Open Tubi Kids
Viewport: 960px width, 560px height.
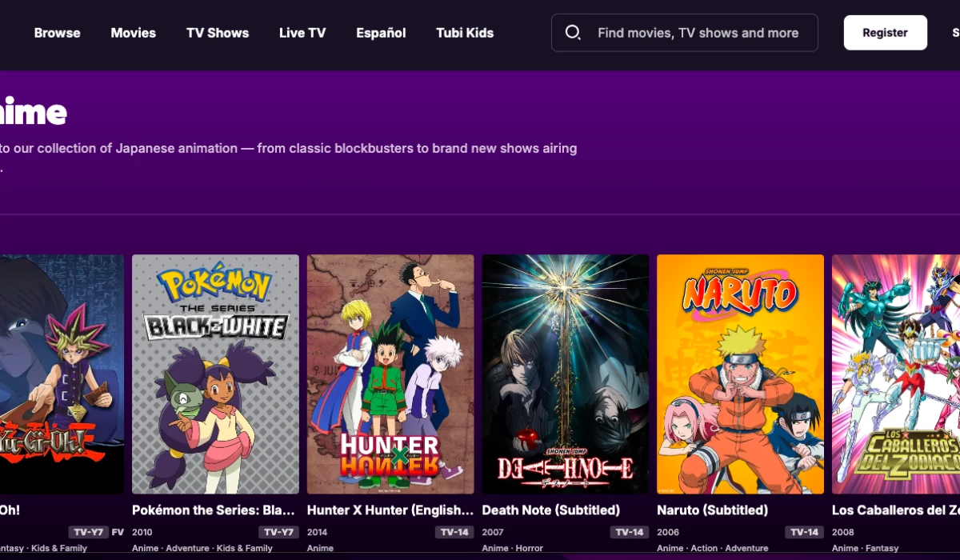pyautogui.click(x=465, y=33)
